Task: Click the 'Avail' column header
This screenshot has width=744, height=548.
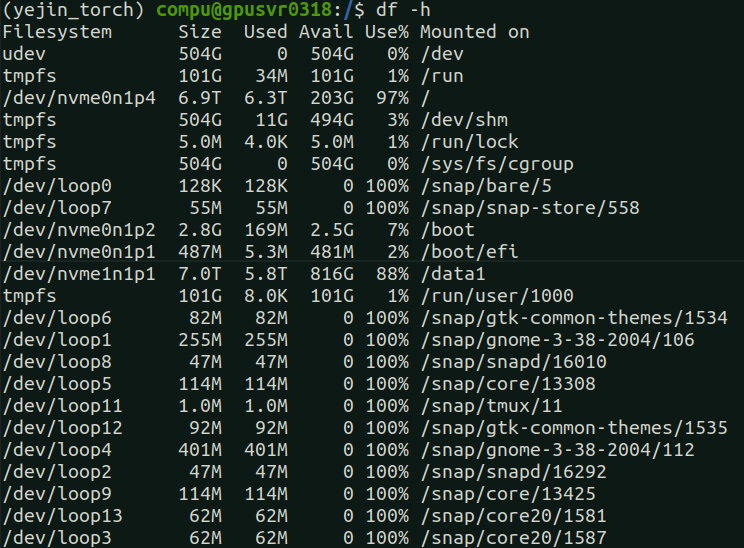Action: 326,32
